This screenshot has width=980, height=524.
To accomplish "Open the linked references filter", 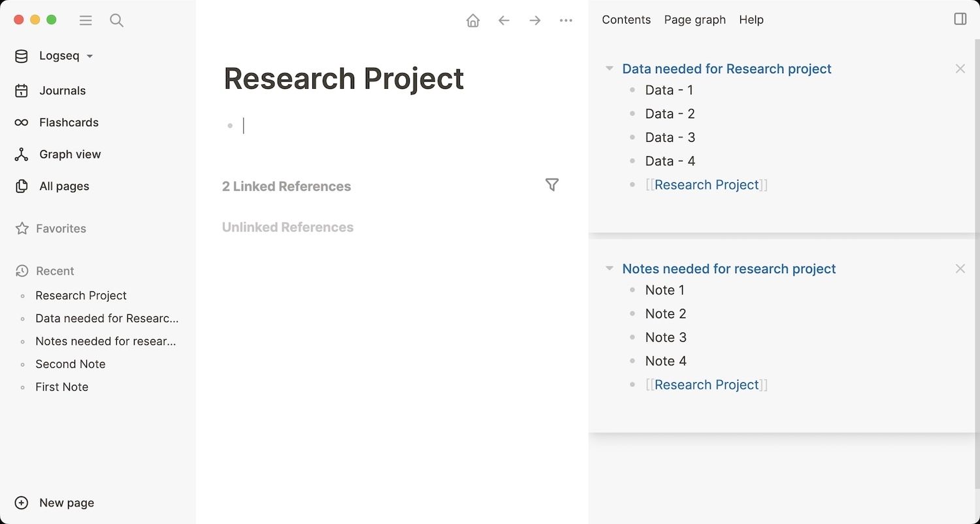I will tap(552, 186).
